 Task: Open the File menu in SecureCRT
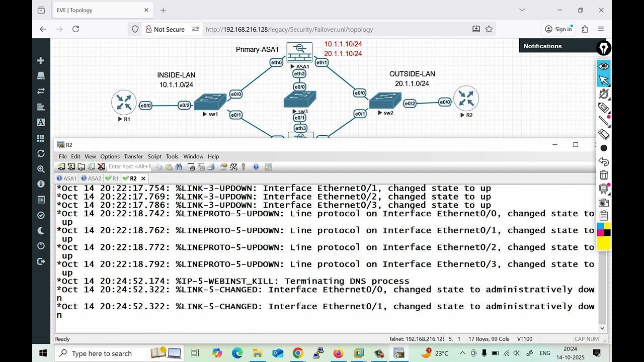coord(63,156)
